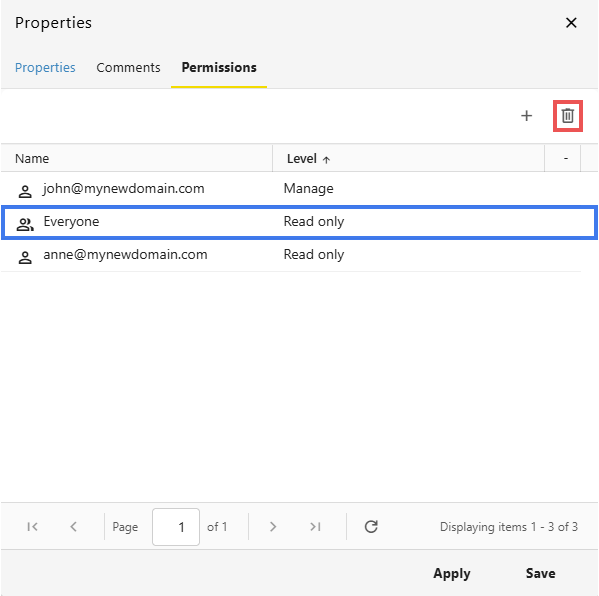Click the Displaying items 1 - 3 of 3 text

click(x=508, y=527)
